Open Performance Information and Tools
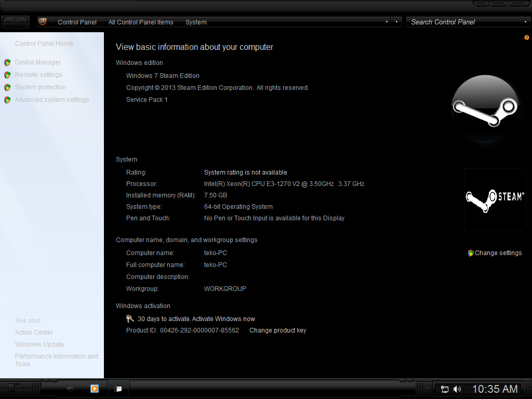Viewport: 532px width, 399px height. pyautogui.click(x=56, y=360)
